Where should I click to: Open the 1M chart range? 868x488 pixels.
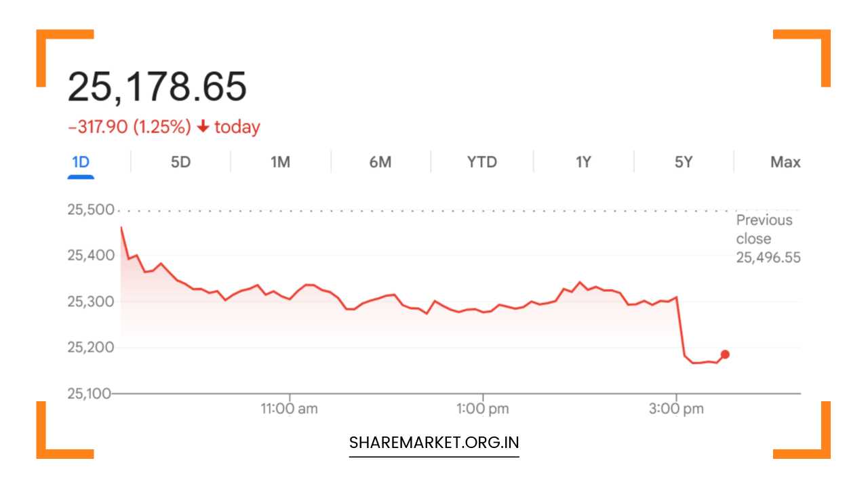pos(280,162)
